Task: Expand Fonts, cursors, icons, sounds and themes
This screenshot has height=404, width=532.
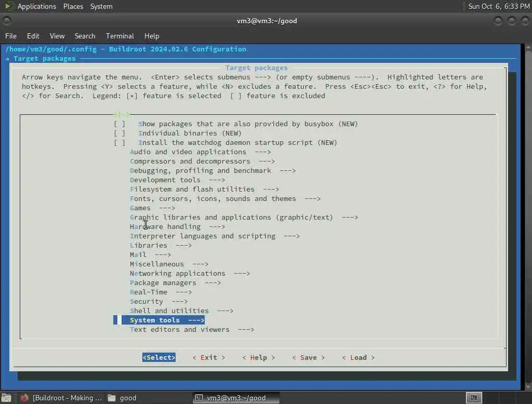Action: (x=225, y=199)
